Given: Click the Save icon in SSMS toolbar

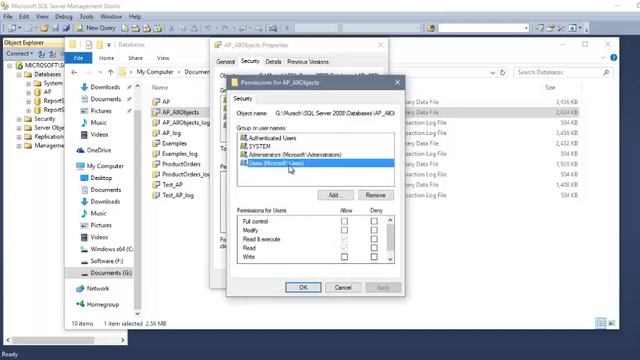Looking at the screenshot, I should click(56, 28).
